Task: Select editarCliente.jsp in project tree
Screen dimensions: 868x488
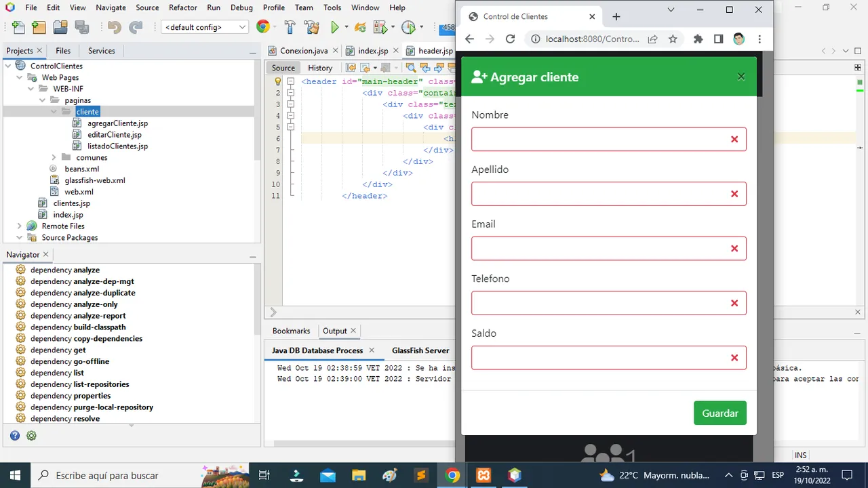Action: click(x=115, y=135)
